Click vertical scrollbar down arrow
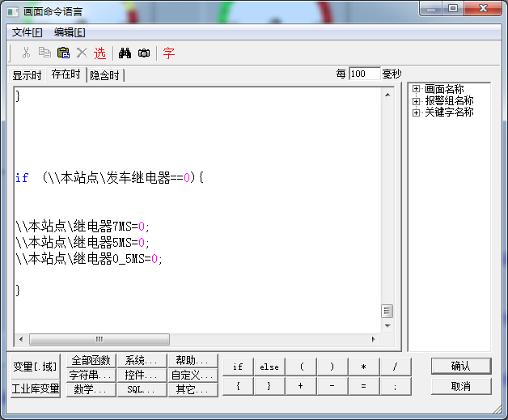Image resolution: width=508 pixels, height=420 pixels. point(387,325)
